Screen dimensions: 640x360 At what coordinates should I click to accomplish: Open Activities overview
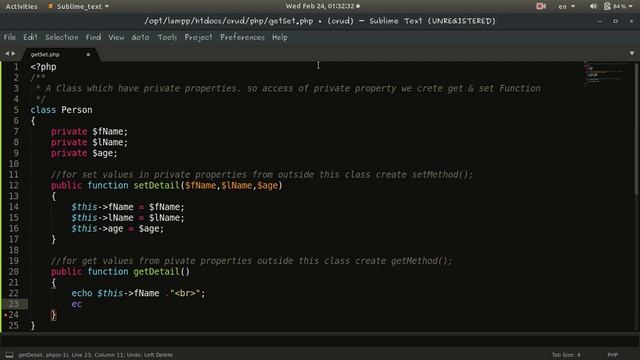click(21, 6)
